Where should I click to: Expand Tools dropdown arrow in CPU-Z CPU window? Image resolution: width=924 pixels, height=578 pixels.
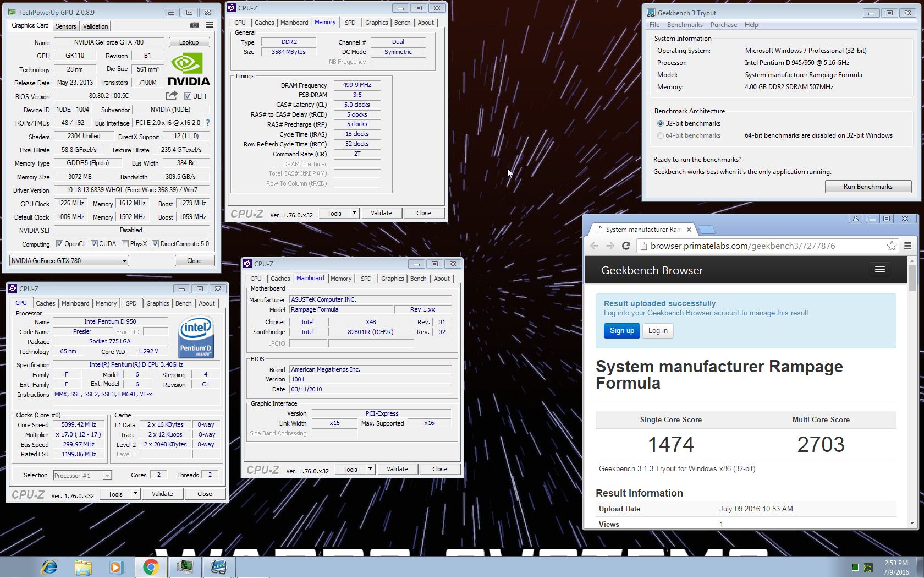(x=135, y=494)
